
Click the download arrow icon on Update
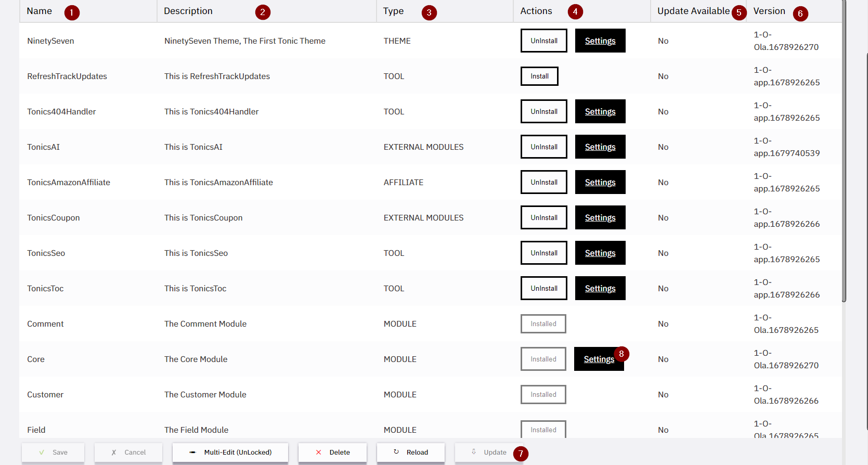(x=474, y=452)
